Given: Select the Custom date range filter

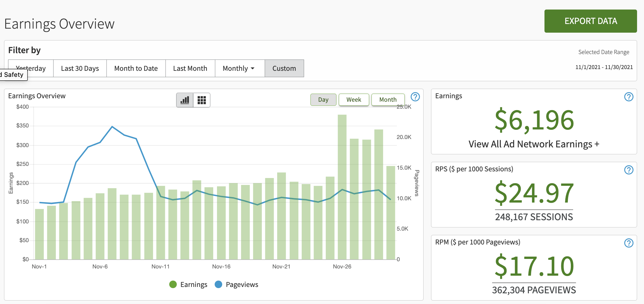Looking at the screenshot, I should click(284, 68).
